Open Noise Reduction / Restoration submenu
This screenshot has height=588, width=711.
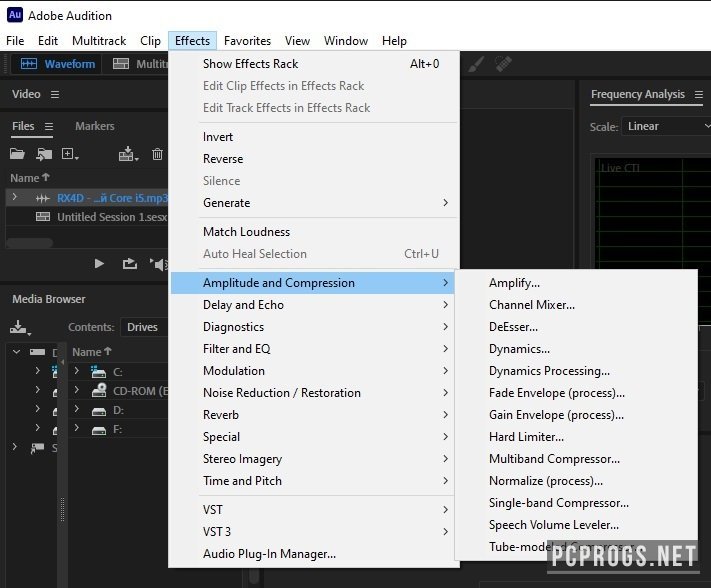[313, 393]
